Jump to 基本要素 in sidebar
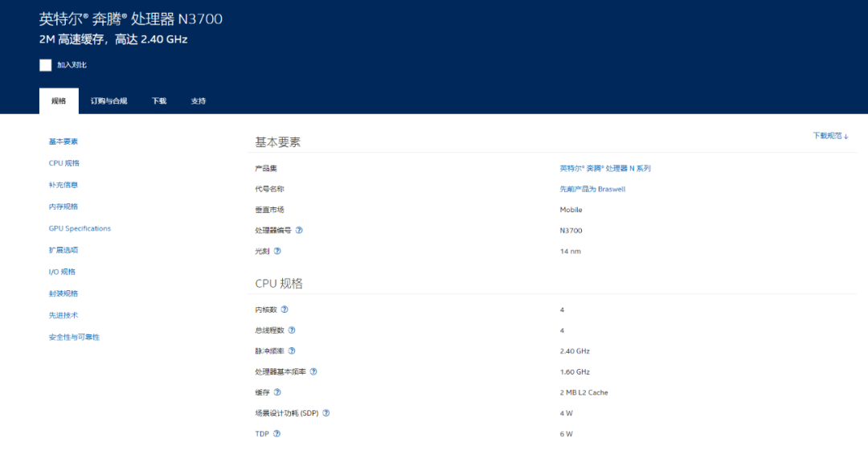This screenshot has width=868, height=451. click(63, 141)
